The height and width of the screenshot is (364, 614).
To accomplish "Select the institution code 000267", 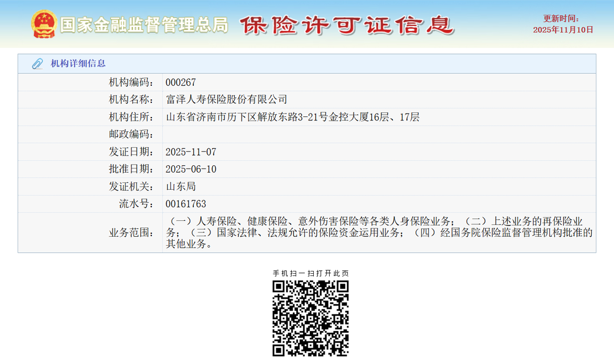I will point(180,83).
